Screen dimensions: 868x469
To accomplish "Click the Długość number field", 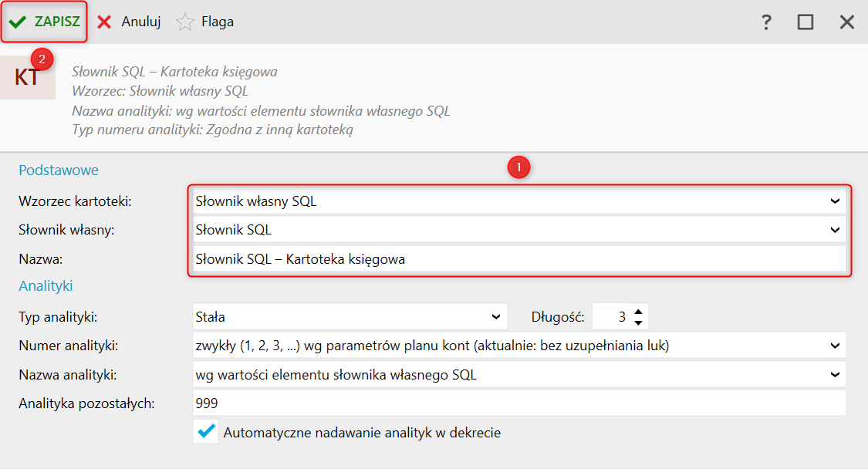I will point(611,316).
